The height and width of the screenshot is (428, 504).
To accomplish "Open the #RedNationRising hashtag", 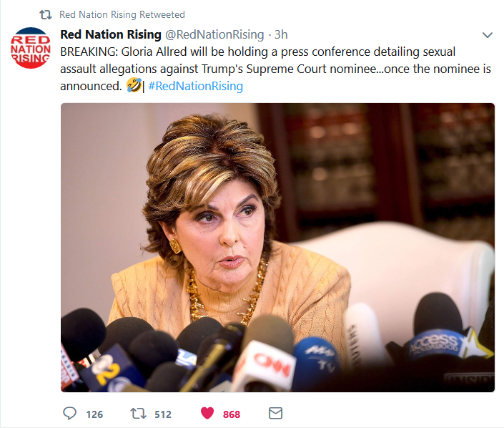I will tap(195, 86).
